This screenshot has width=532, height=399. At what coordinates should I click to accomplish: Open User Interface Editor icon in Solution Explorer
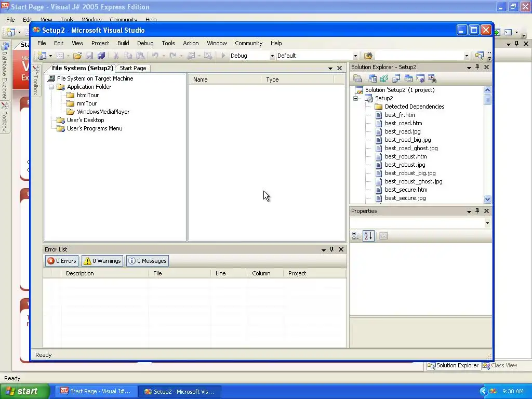[408, 79]
